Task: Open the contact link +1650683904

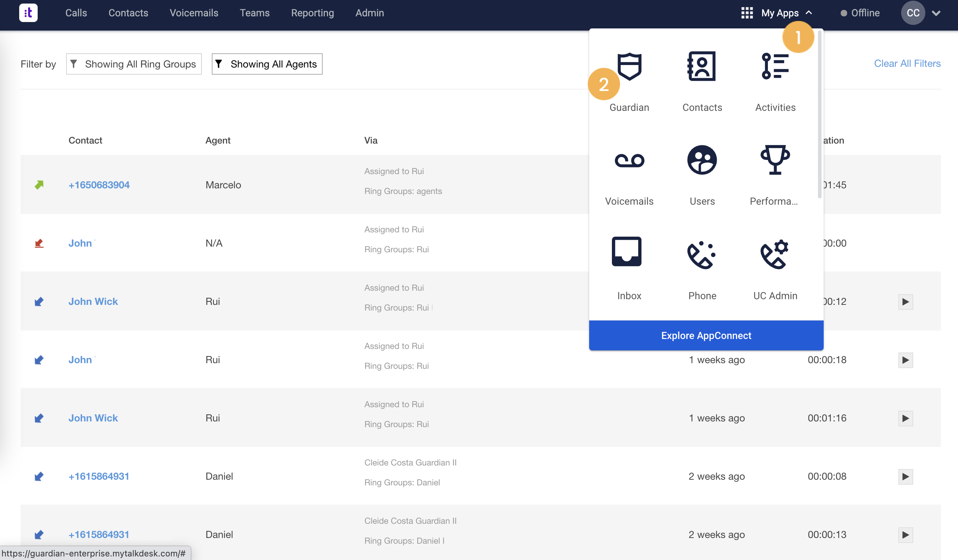Action: (99, 185)
